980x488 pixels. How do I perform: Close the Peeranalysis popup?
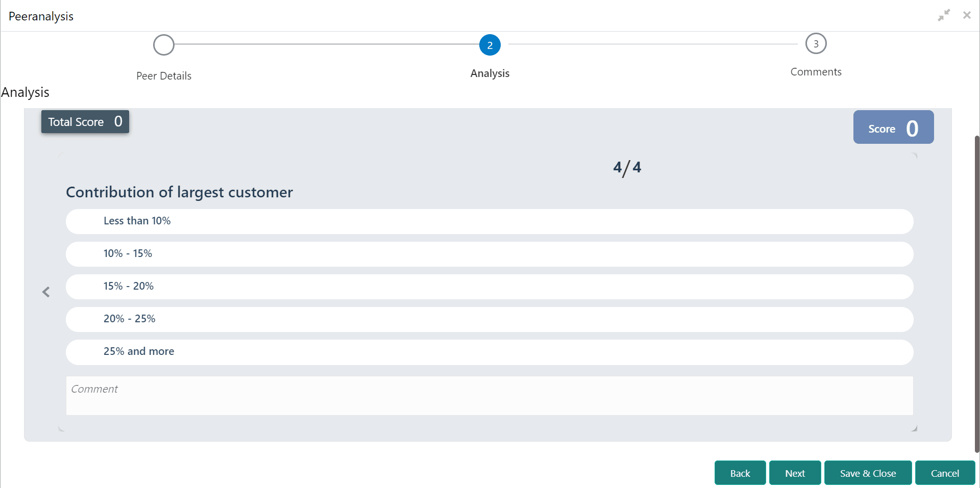pos(967,15)
